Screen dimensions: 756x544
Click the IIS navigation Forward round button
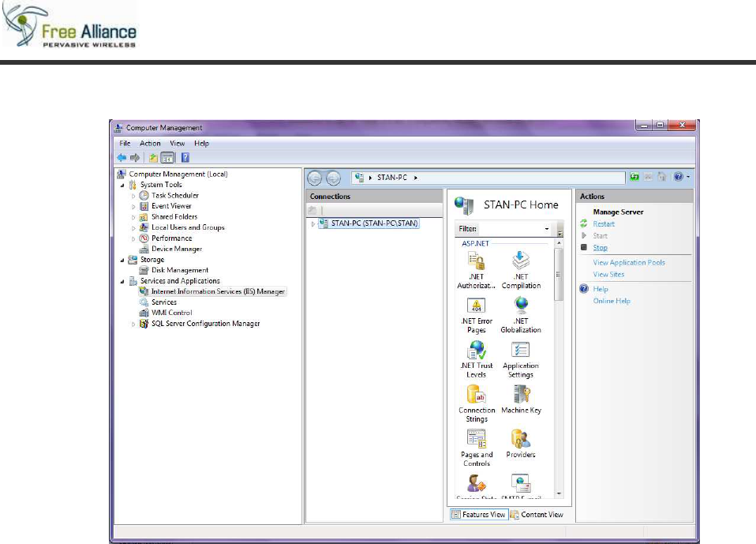click(x=333, y=178)
